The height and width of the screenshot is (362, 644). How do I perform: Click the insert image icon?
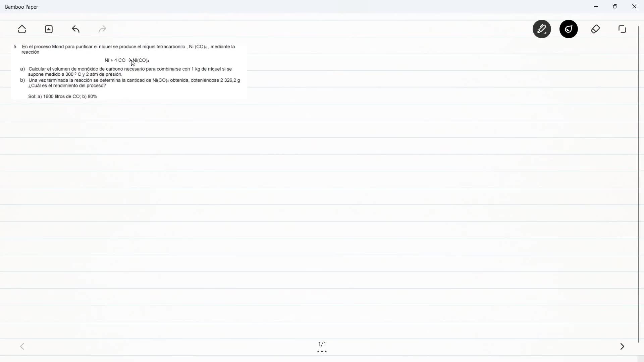[49, 29]
